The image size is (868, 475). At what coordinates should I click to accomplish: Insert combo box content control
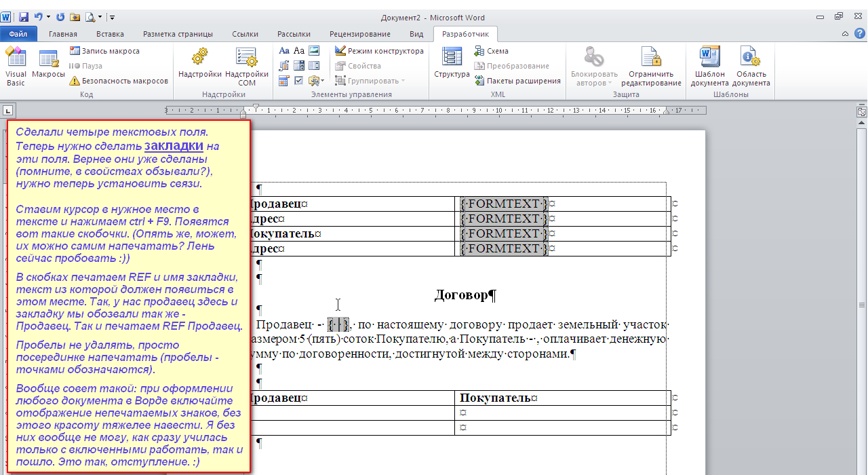[x=298, y=66]
